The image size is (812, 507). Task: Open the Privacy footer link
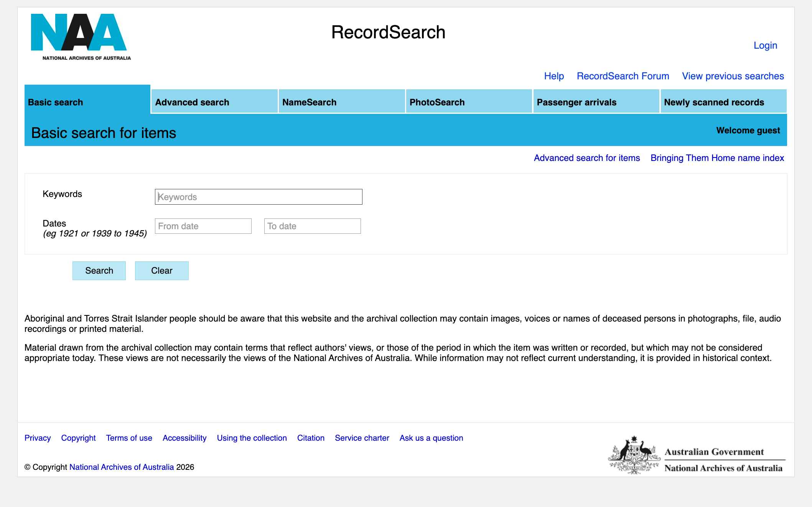click(38, 438)
